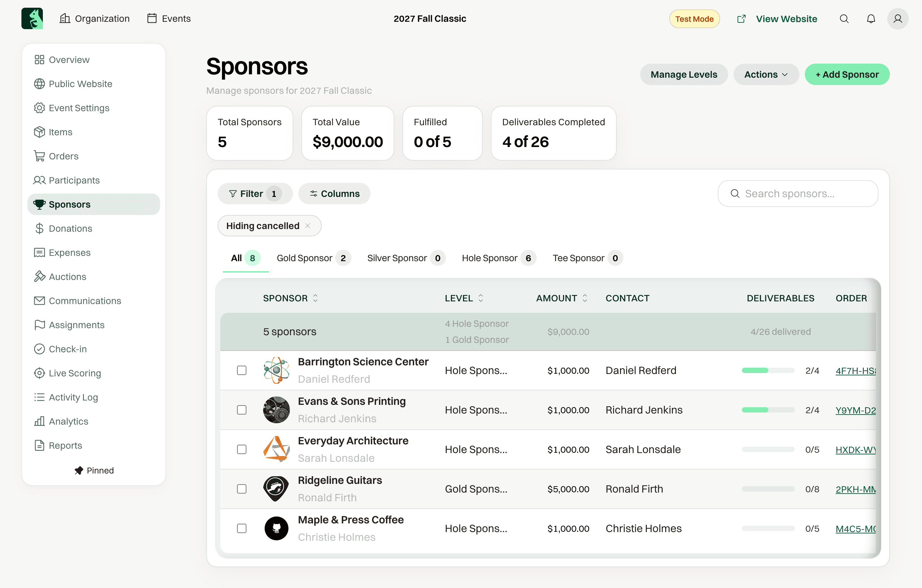
Task: Click Barrington Science Center logo
Action: pos(277,370)
